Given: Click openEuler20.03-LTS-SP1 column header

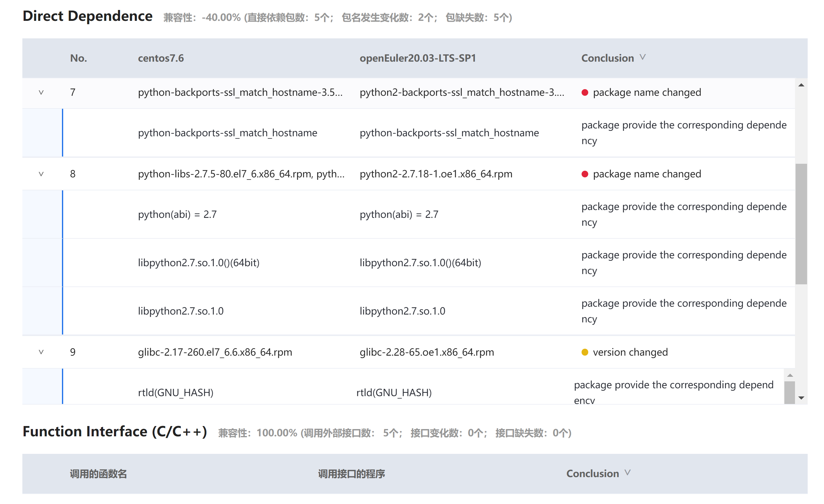Looking at the screenshot, I should (418, 58).
